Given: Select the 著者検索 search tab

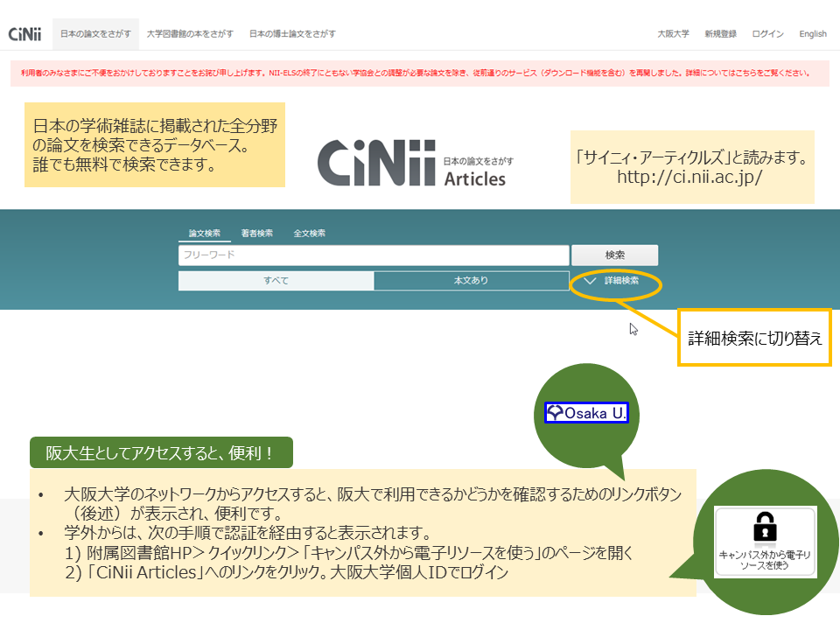Looking at the screenshot, I should click(x=257, y=234).
